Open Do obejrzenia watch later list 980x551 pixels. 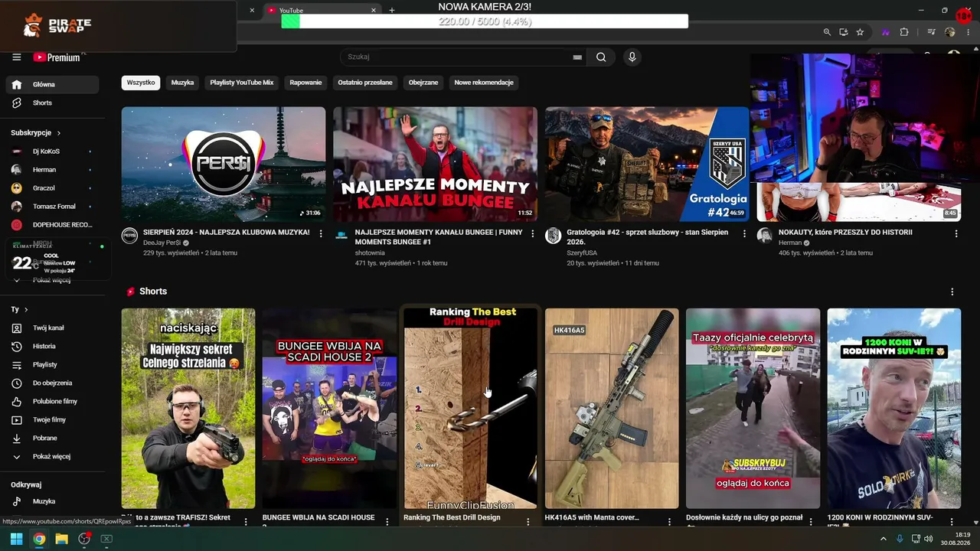pyautogui.click(x=52, y=383)
